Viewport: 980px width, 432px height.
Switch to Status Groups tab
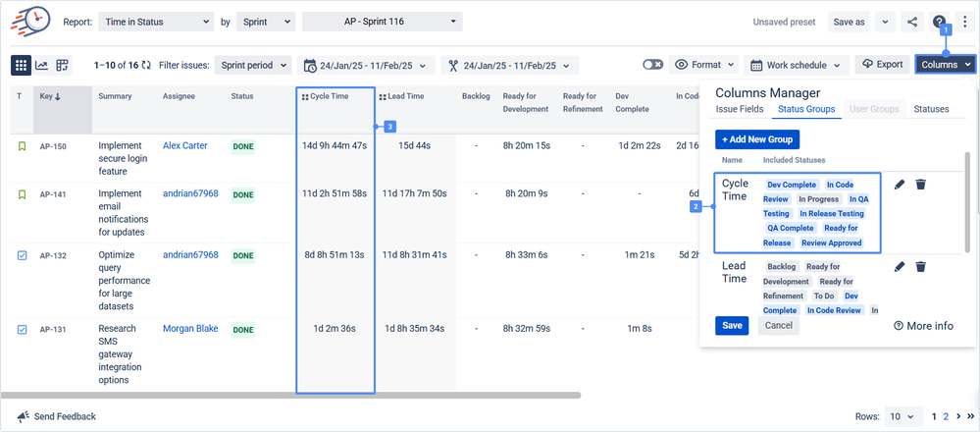(x=806, y=109)
